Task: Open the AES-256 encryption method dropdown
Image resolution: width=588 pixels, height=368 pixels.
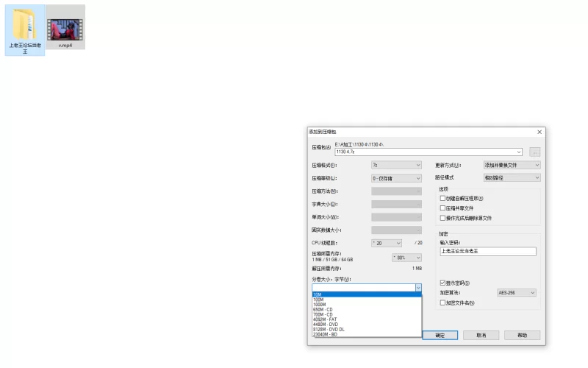Action: pos(517,292)
